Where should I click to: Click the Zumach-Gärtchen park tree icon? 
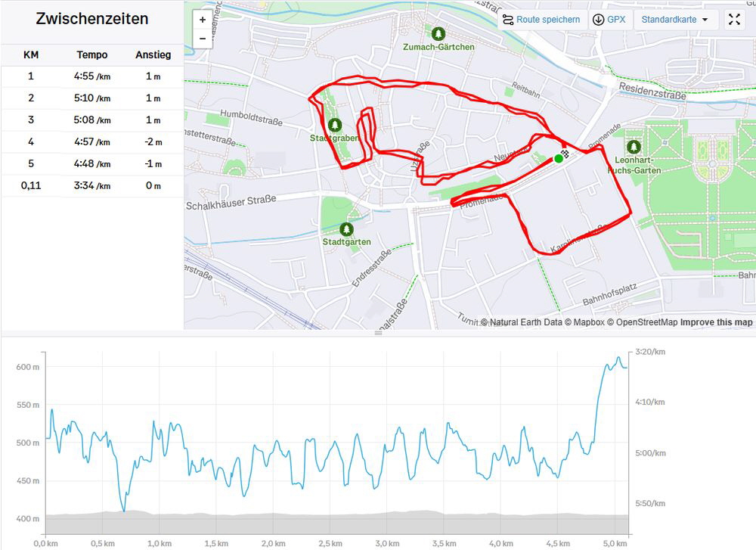(438, 34)
